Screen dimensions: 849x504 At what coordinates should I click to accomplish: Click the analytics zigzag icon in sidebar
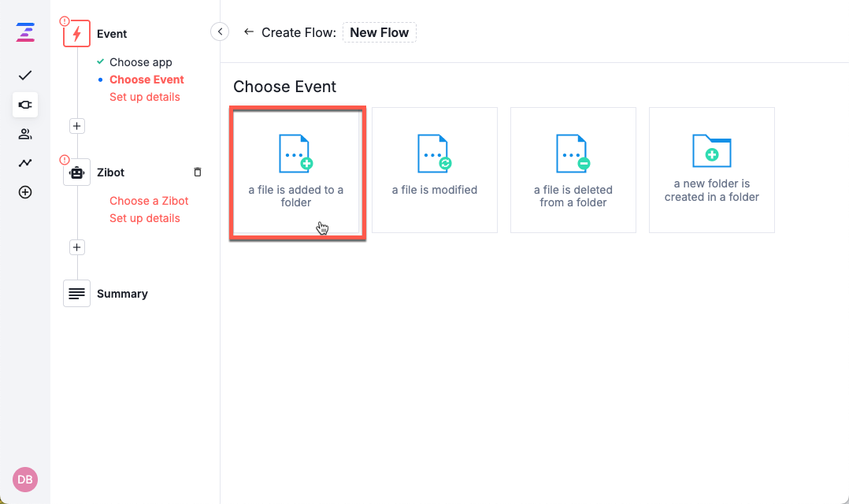[x=24, y=163]
